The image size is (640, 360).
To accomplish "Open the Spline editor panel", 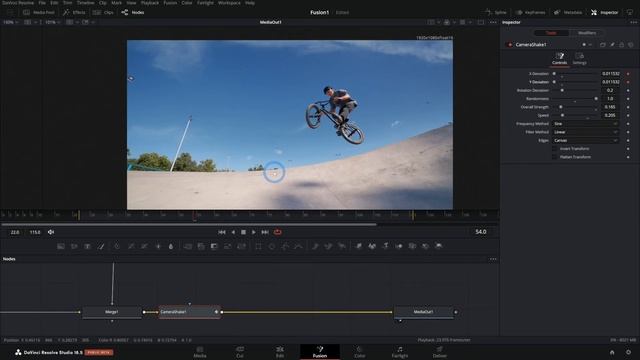I will click(496, 13).
